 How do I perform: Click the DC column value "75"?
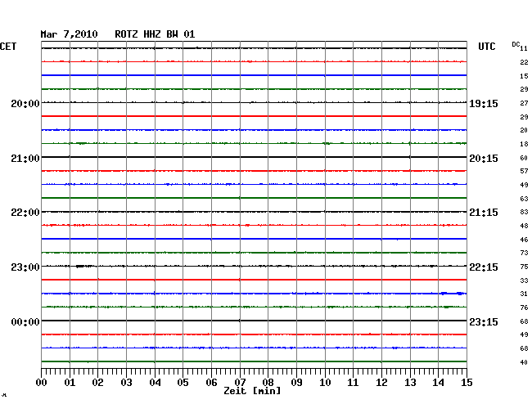524,267
